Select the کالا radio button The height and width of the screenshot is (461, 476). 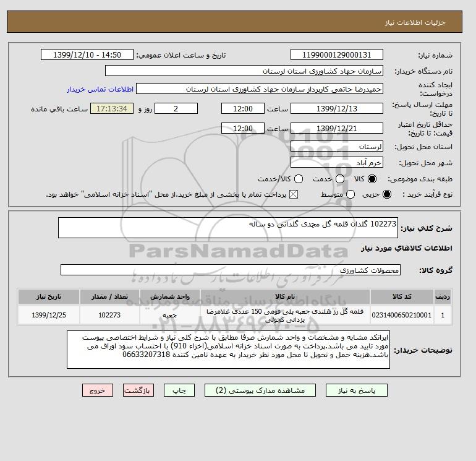pos(372,179)
